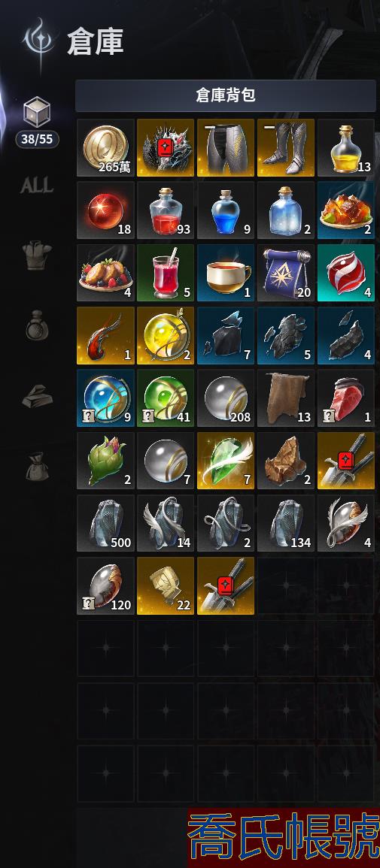Select the artichoke vegetable item with count 2
380x868 pixels.
pyautogui.click(x=105, y=461)
